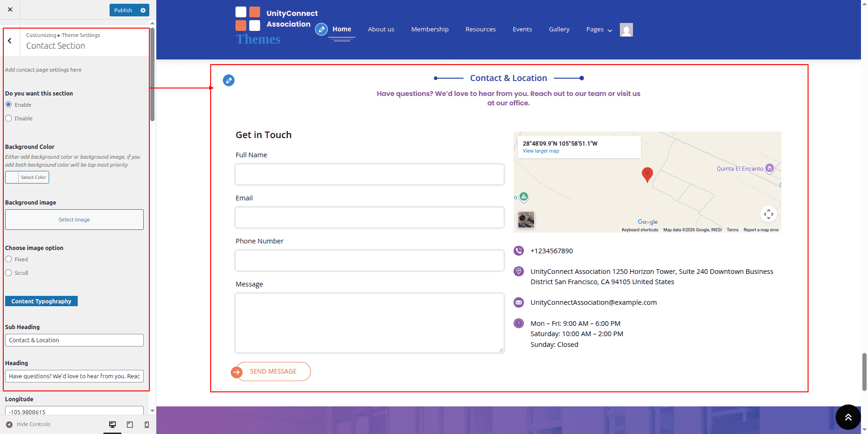Open publish settings gear icon
The image size is (868, 434).
tap(143, 10)
